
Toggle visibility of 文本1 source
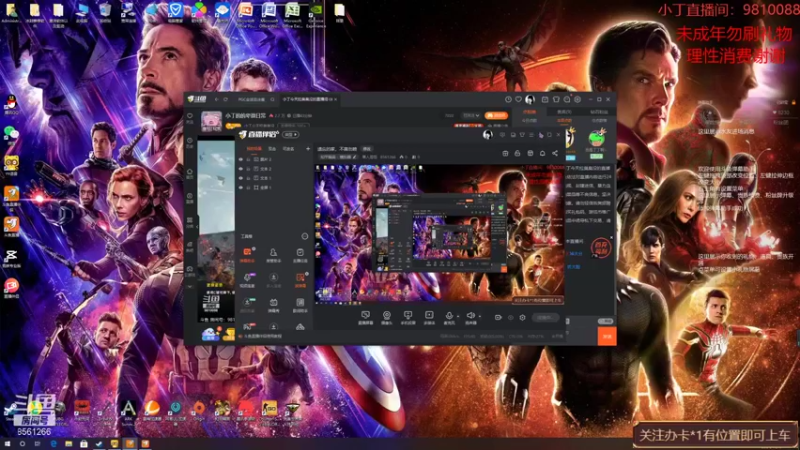[x=241, y=178]
